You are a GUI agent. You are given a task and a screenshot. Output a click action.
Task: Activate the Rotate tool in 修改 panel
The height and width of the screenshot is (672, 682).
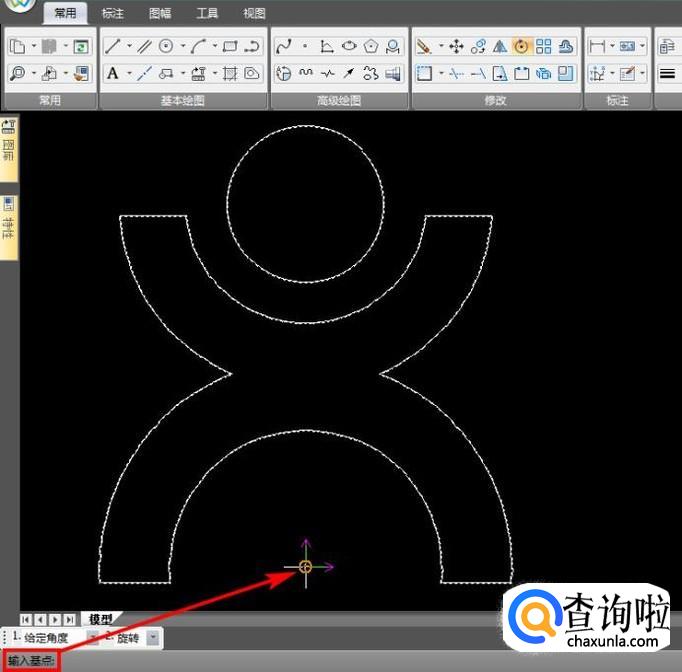coord(521,47)
